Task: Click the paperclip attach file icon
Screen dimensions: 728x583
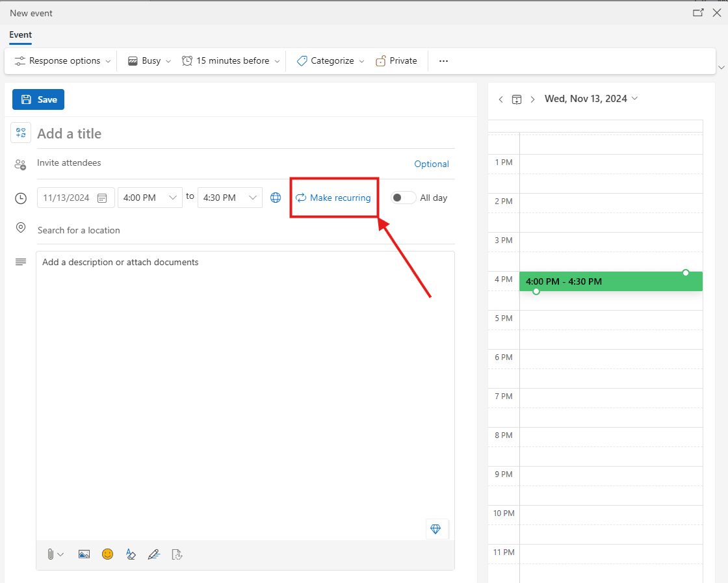Action: (x=51, y=554)
